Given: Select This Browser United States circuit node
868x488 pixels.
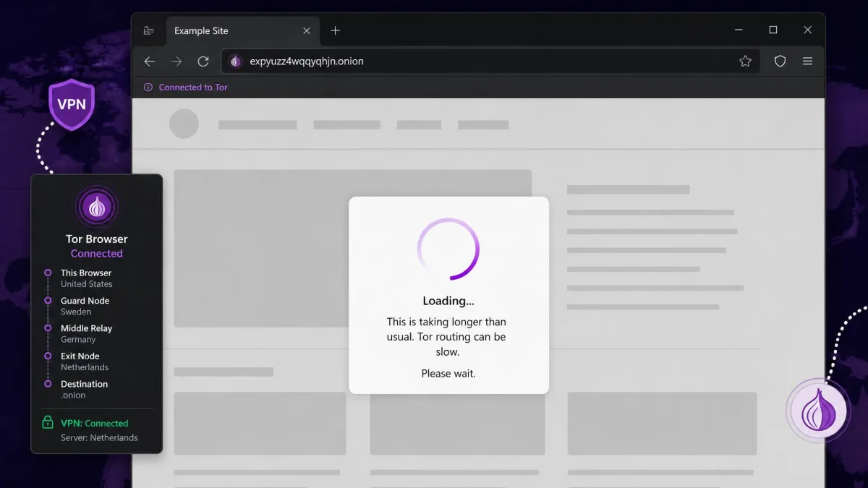Looking at the screenshot, I should tap(78, 278).
